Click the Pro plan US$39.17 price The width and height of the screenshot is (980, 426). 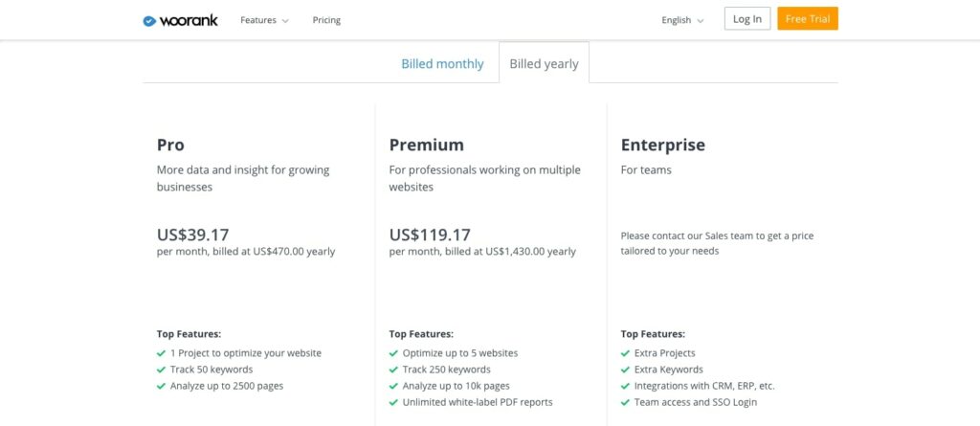(193, 235)
